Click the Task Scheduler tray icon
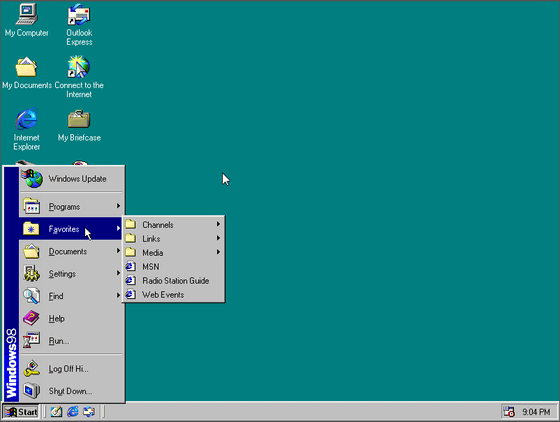The height and width of the screenshot is (422, 560). (509, 412)
